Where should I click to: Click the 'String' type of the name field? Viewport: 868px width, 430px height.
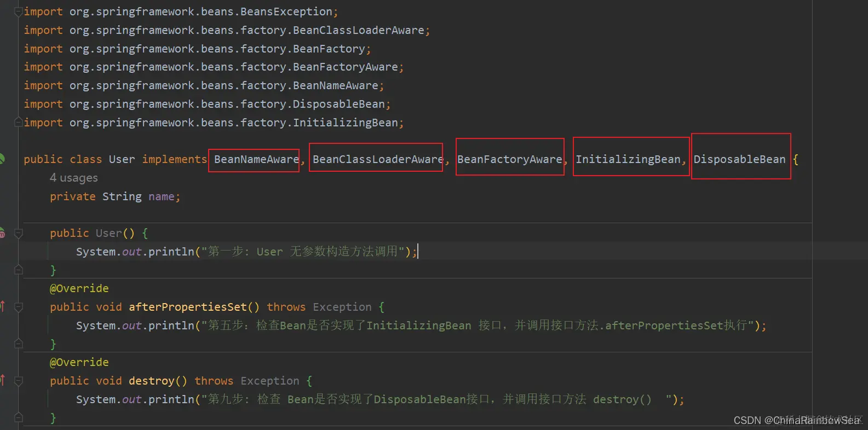pos(122,196)
